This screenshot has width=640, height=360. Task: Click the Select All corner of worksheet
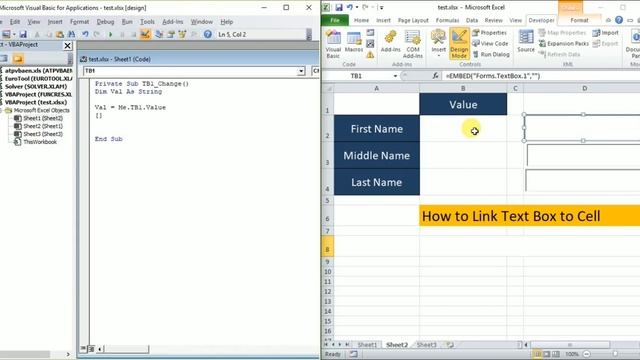pos(328,88)
